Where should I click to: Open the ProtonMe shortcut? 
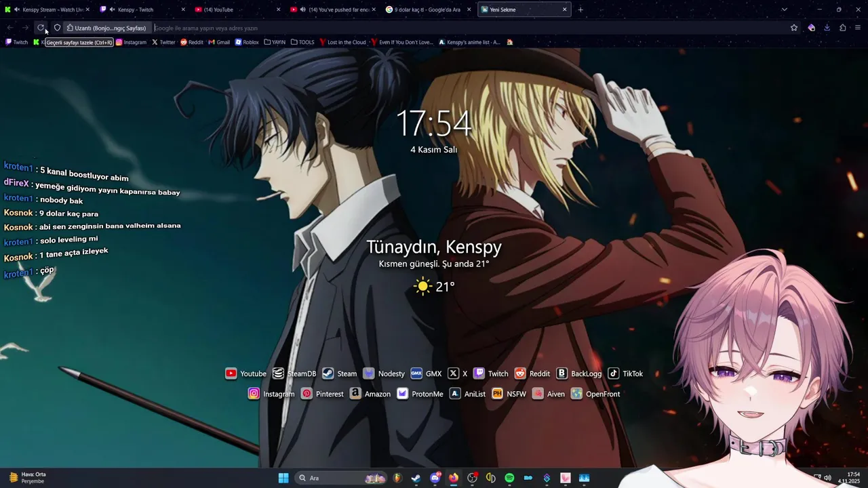coord(420,394)
